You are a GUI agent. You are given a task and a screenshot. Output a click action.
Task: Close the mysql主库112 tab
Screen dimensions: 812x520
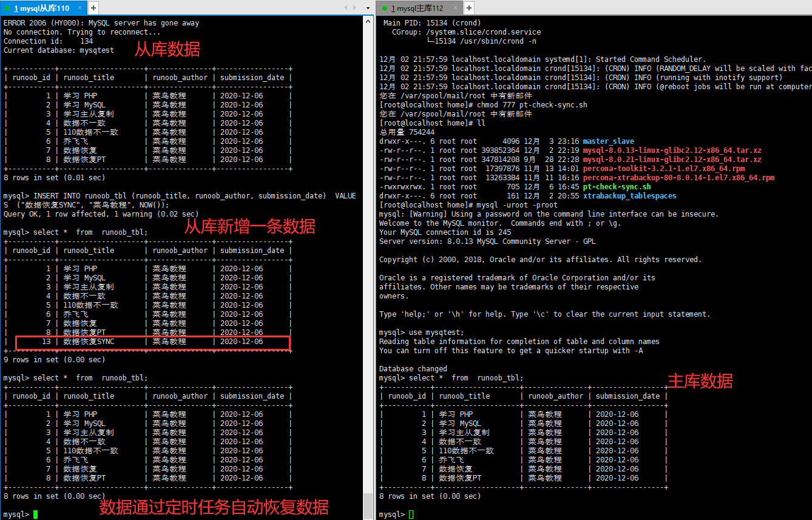tap(456, 8)
